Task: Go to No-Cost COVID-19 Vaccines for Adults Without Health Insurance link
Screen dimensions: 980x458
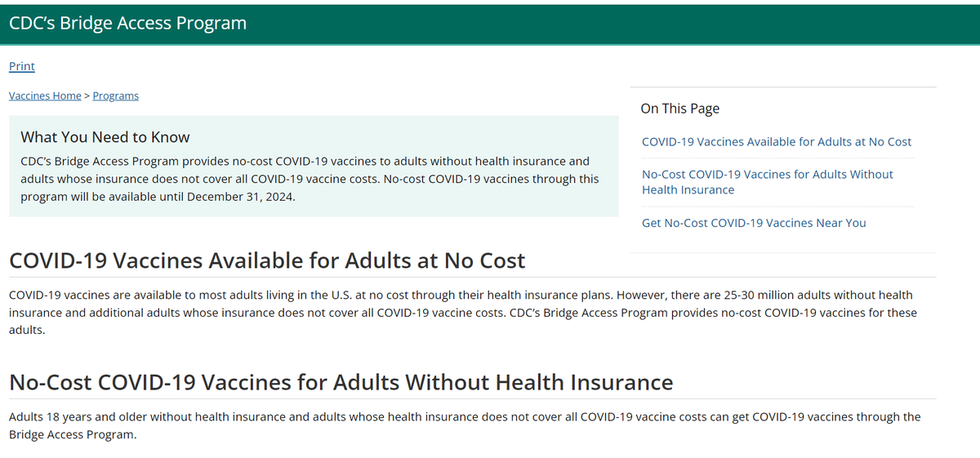Action: [x=768, y=182]
